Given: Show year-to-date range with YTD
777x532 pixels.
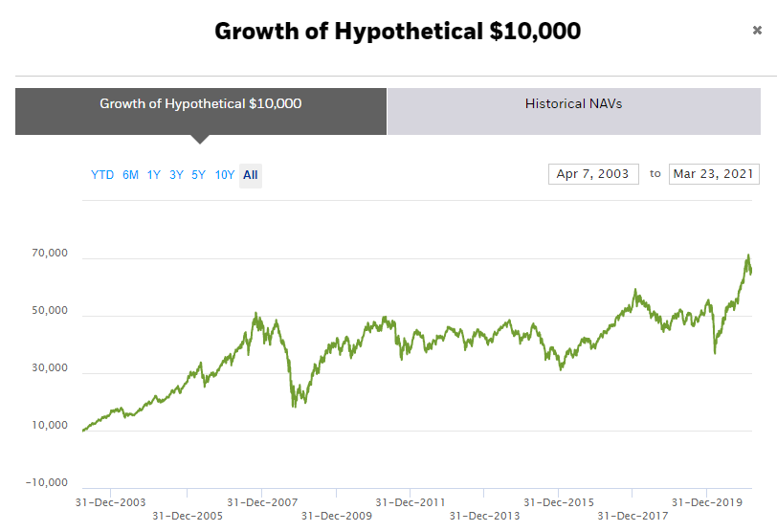Looking at the screenshot, I should (x=102, y=175).
